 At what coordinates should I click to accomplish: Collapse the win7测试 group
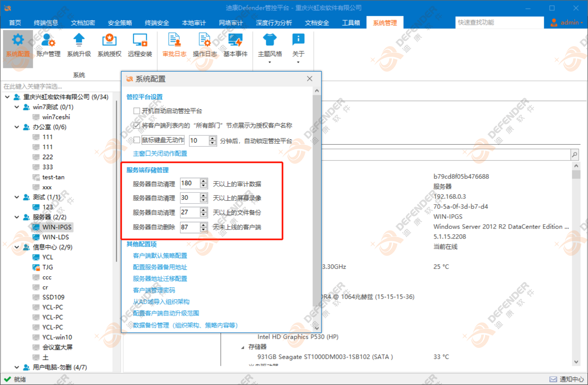point(17,107)
